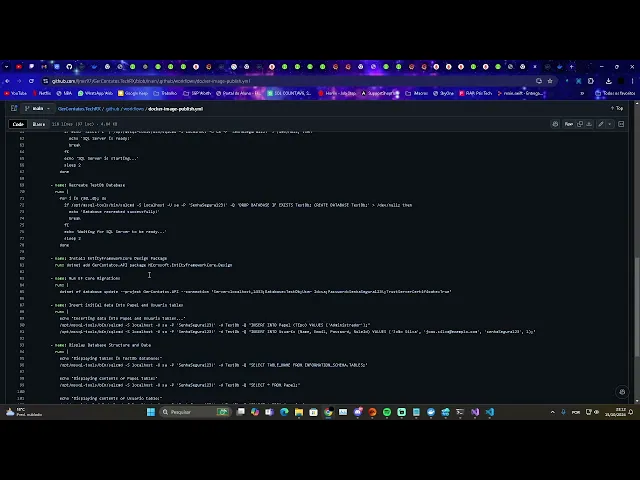The height and width of the screenshot is (480, 640).
Task: Show hidden system tray icons
Action: [553, 412]
